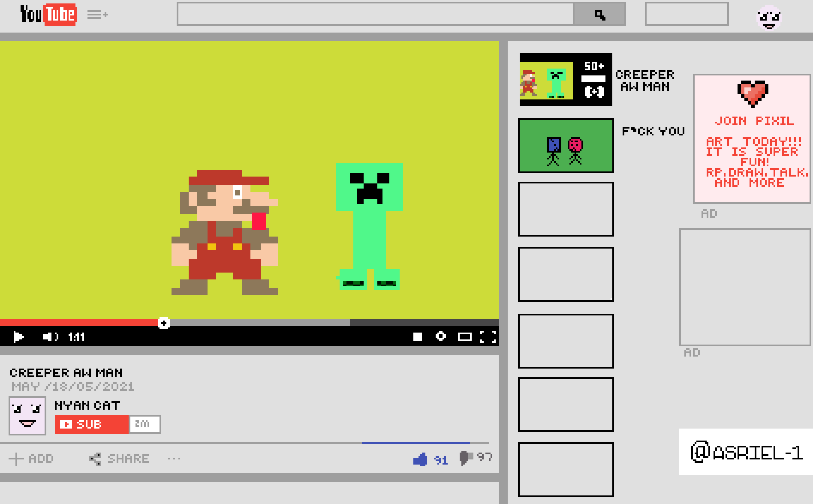
Task: Click the stop square icon in player
Action: (x=417, y=337)
